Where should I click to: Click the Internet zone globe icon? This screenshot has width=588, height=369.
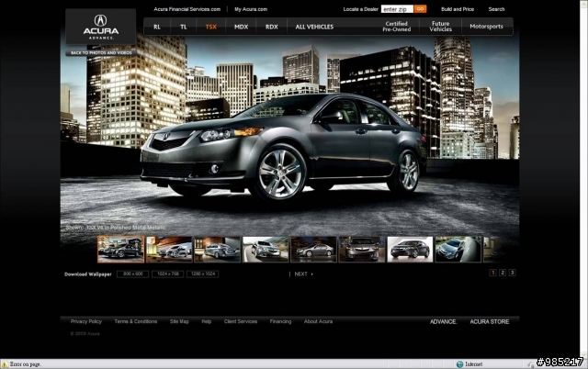pyautogui.click(x=459, y=364)
